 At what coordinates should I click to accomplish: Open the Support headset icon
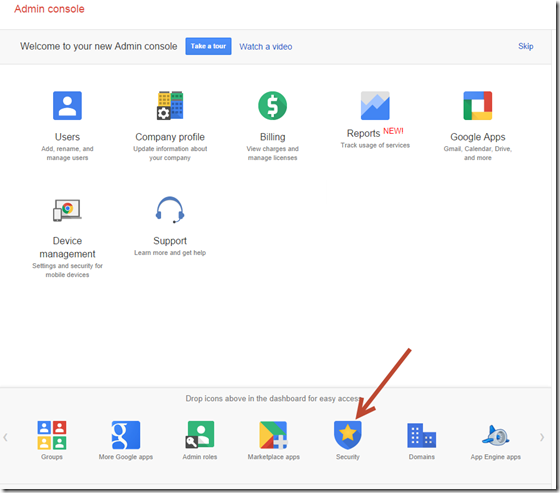[170, 210]
